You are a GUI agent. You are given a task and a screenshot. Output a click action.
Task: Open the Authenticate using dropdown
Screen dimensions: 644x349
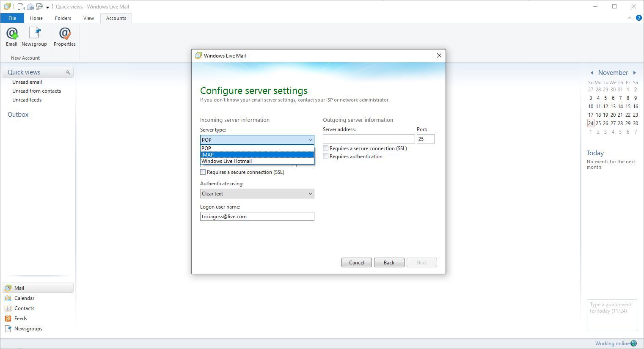(x=257, y=193)
